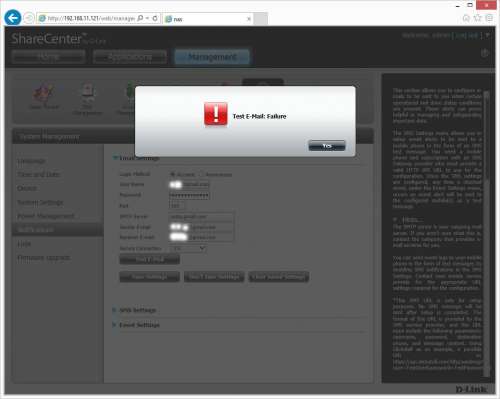Switch to the Applications tab
The image size is (500, 399).
click(130, 57)
